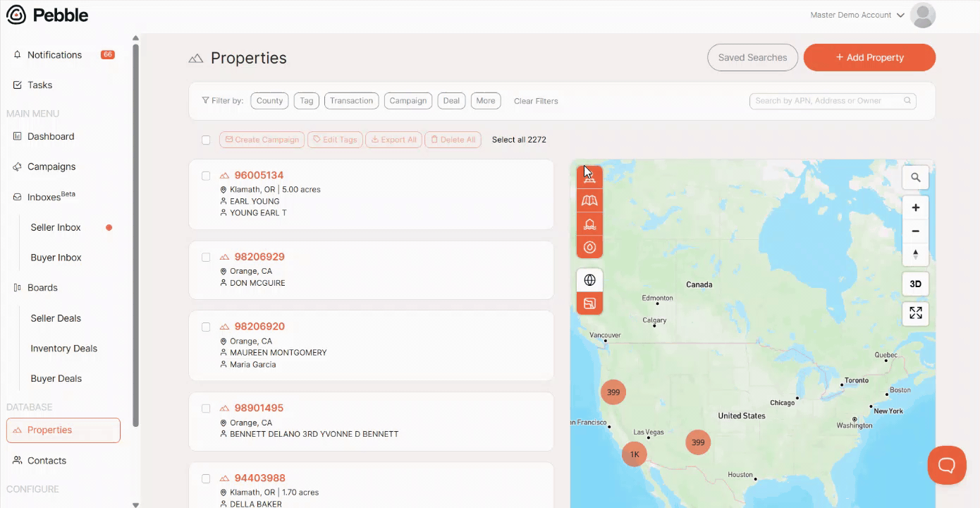The height and width of the screenshot is (508, 980).
Task: Select Properties in sidebar
Action: pyautogui.click(x=63, y=430)
